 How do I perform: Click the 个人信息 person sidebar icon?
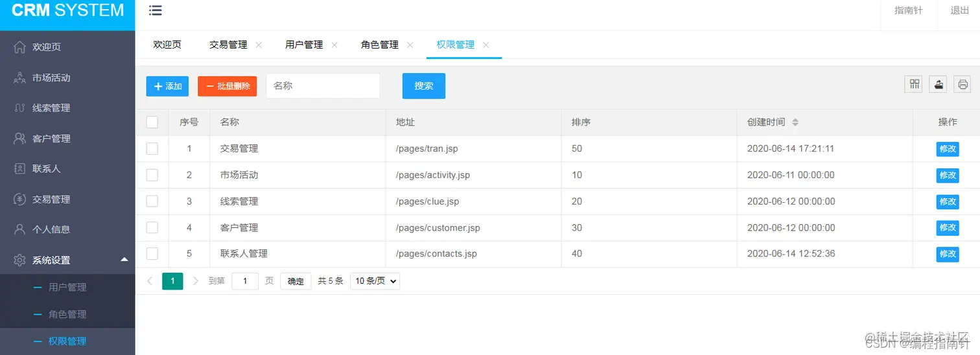(x=20, y=229)
